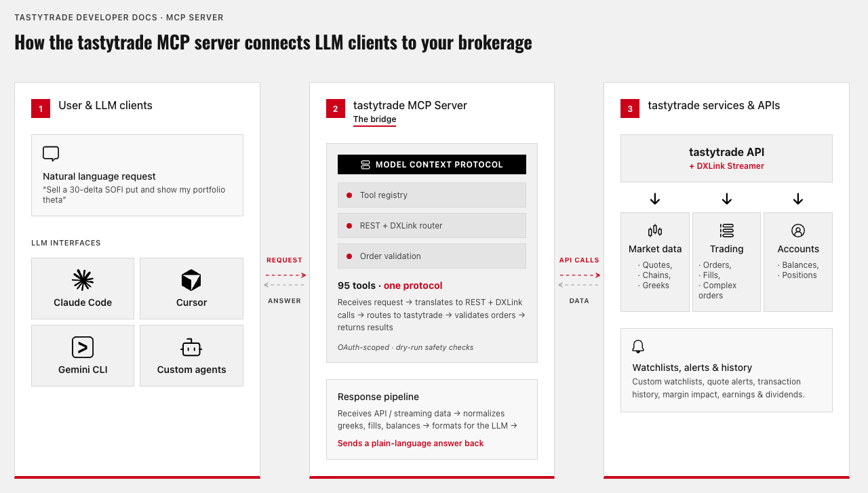The width and height of the screenshot is (868, 493).
Task: Click the "Balances," item under Accounts
Action: (x=798, y=265)
